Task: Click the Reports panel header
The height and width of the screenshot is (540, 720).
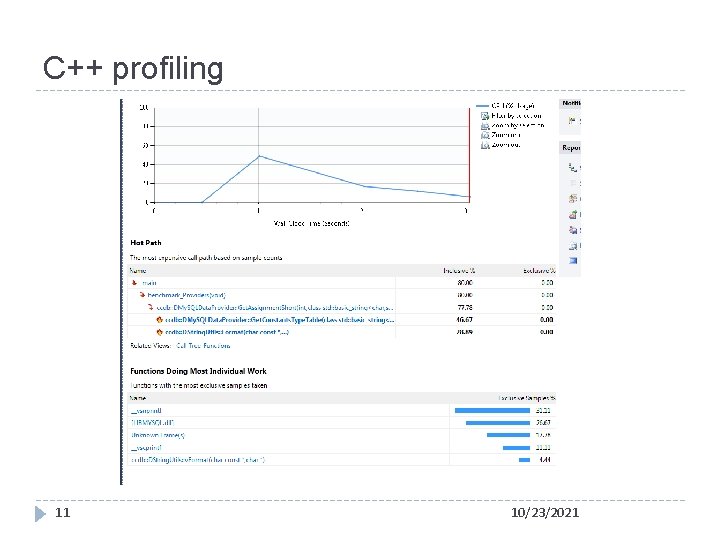Action: (570, 148)
